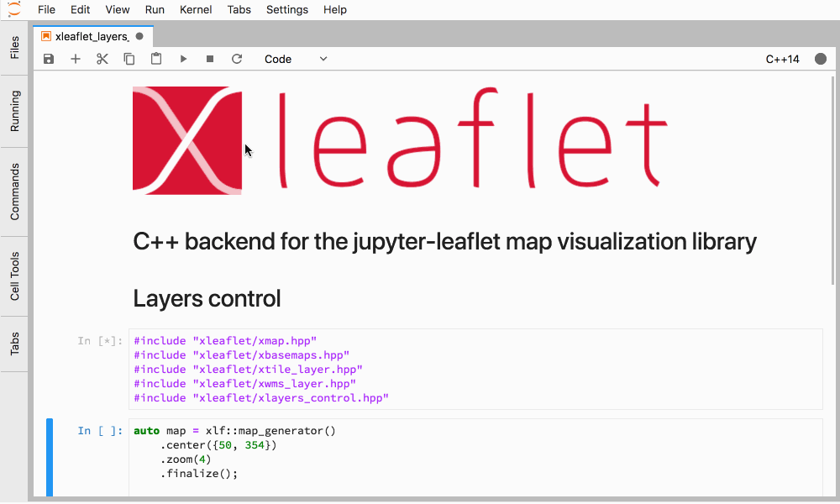The image size is (840, 504).
Task: Click the Jupyter logo icon
Action: [x=14, y=8]
